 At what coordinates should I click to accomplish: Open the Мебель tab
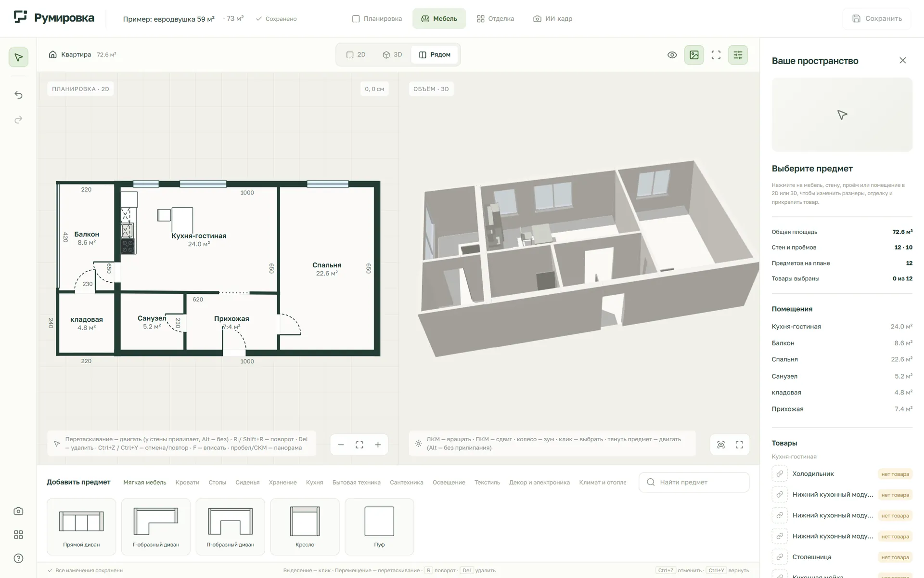[439, 19]
